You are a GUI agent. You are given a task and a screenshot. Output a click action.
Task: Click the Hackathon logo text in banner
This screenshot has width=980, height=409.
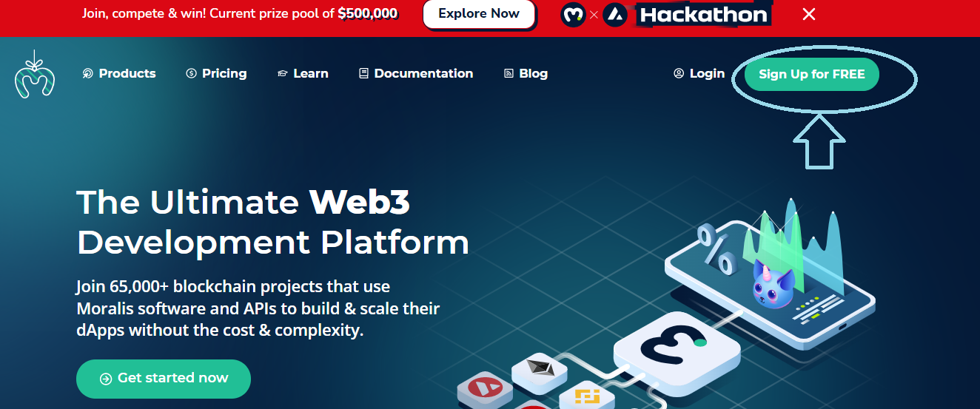tap(703, 15)
